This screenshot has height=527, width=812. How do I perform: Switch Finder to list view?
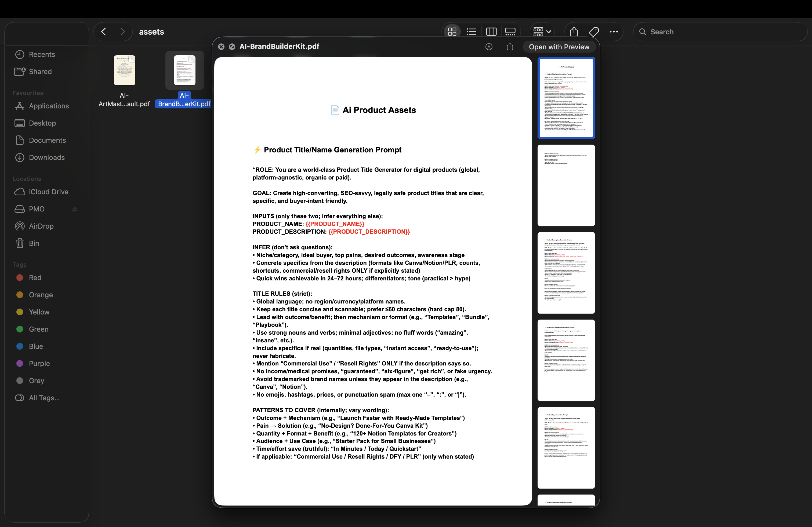(472, 32)
